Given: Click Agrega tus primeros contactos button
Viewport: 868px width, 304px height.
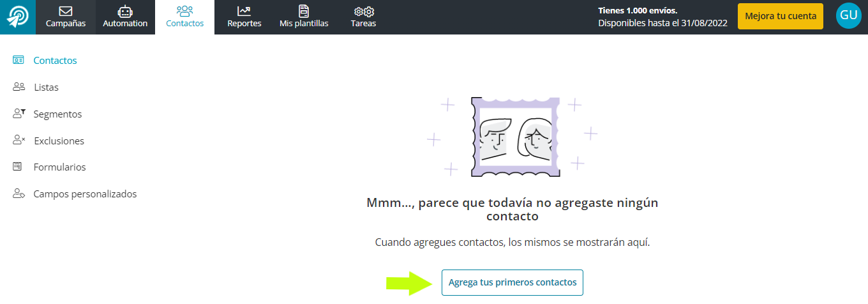Looking at the screenshot, I should click(x=513, y=282).
